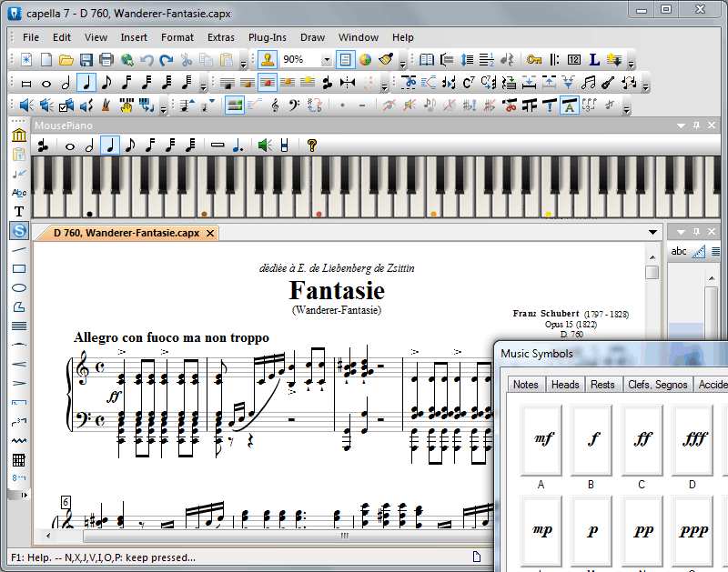
Task: Select the rectangle drawing tool in sidebar
Action: pos(18,269)
